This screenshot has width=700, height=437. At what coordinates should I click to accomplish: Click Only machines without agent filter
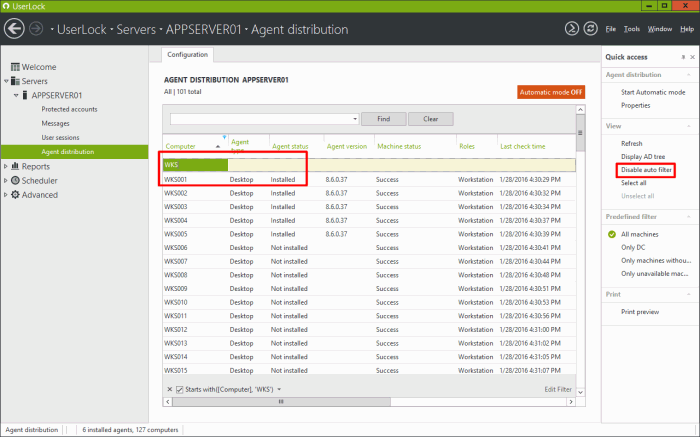[x=656, y=260]
